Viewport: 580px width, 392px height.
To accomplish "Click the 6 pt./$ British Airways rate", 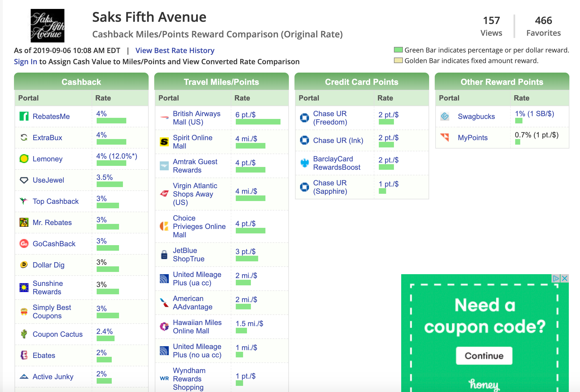I will 245,115.
